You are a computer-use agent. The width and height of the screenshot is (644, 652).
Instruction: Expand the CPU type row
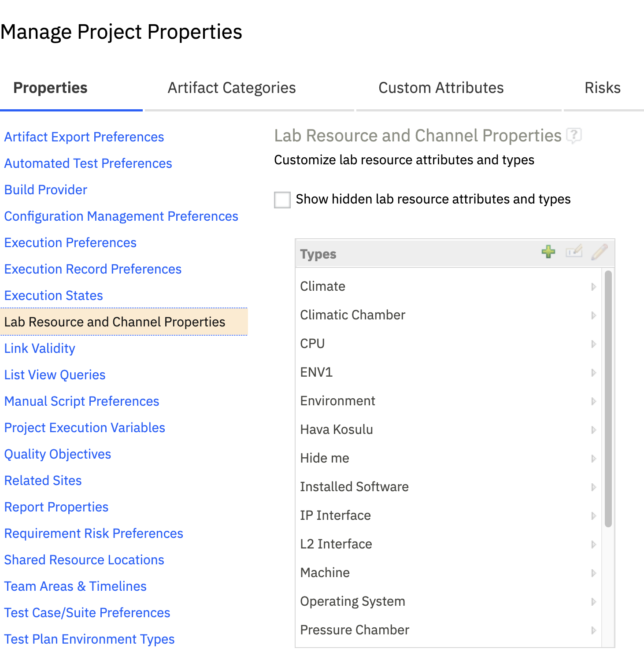point(594,344)
